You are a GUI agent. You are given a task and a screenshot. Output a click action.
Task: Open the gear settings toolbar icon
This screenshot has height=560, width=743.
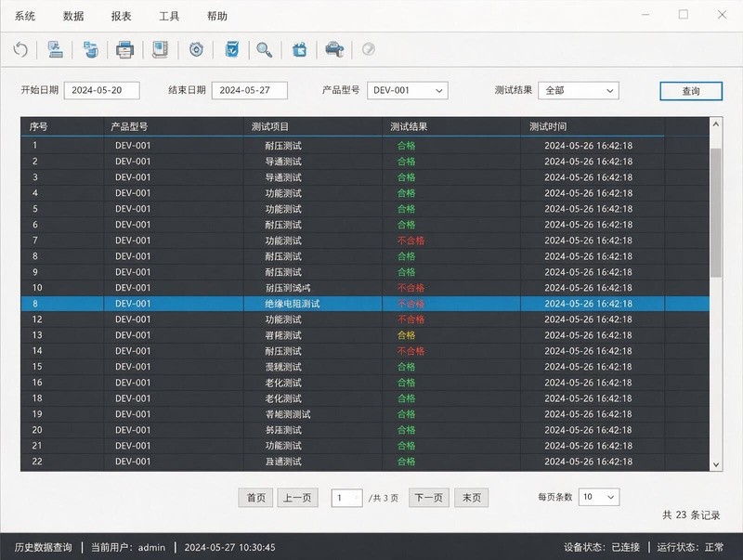196,49
